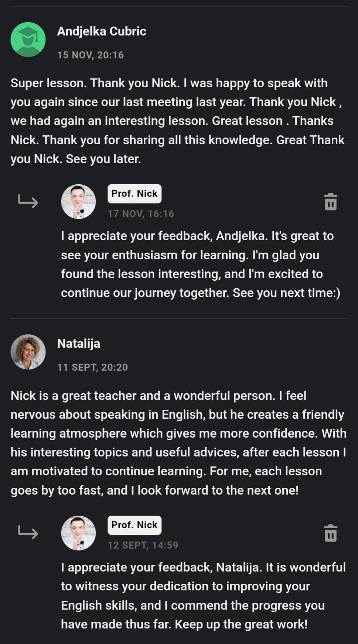This screenshot has height=644, width=358.
Task: Click the 12 SEPT, 14:59 reply timestamp
Action: 143,545
